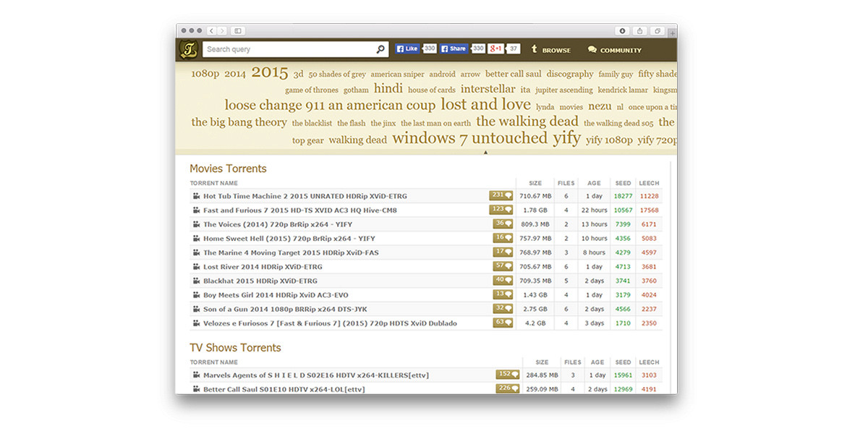Click the magnifier search icon
868x434 pixels.
(x=381, y=49)
